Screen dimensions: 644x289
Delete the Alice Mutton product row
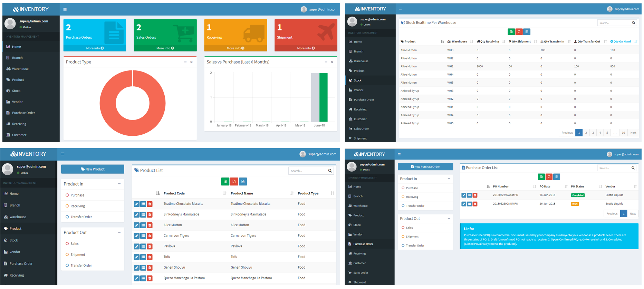pos(150,225)
